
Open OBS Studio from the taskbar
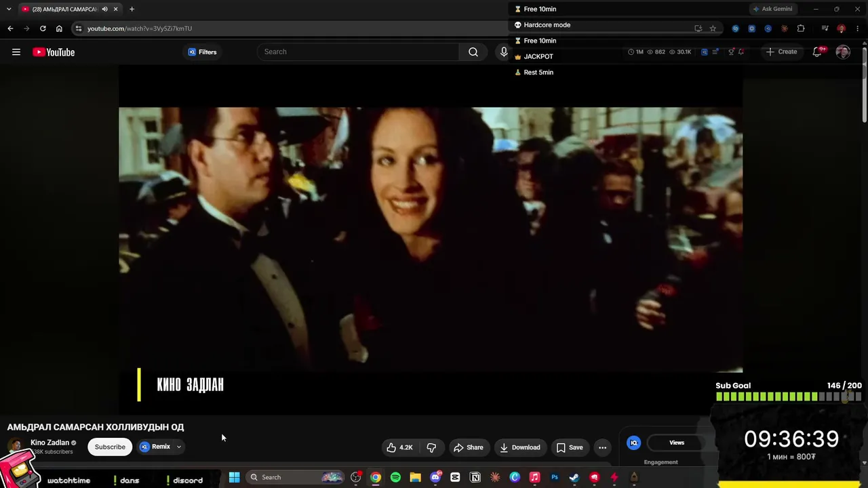pyautogui.click(x=356, y=477)
